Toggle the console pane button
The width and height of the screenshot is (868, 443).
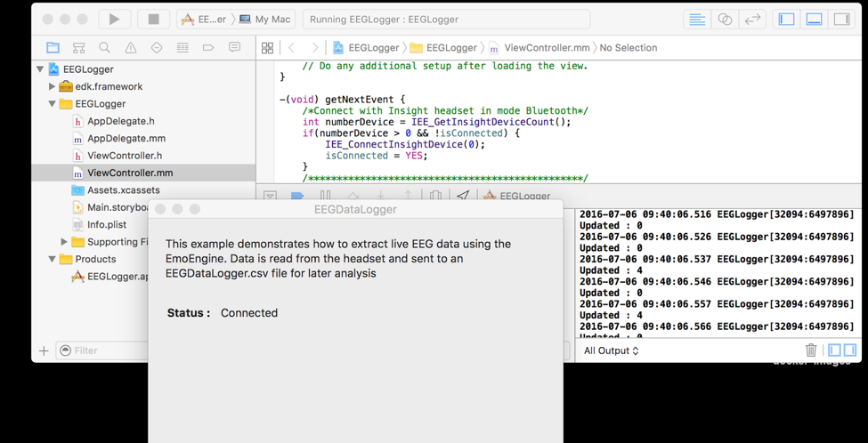pyautogui.click(x=849, y=350)
